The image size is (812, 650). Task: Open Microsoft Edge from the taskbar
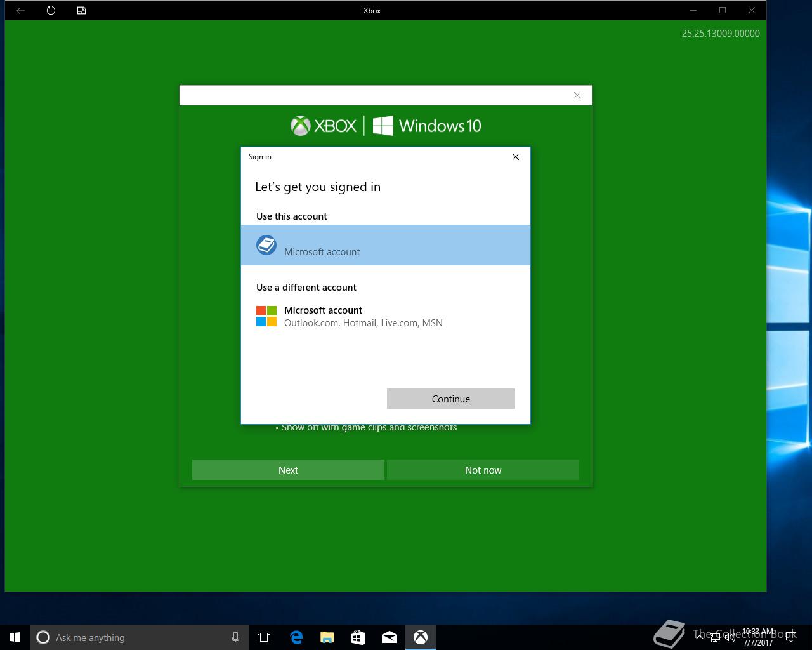296,637
